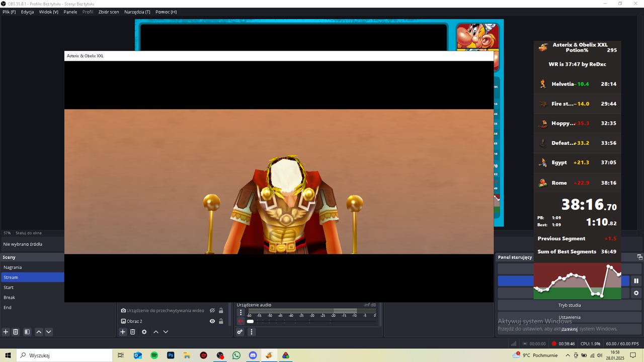The width and height of the screenshot is (644, 362).
Task: Add a new scene with plus icon
Action: (6, 332)
